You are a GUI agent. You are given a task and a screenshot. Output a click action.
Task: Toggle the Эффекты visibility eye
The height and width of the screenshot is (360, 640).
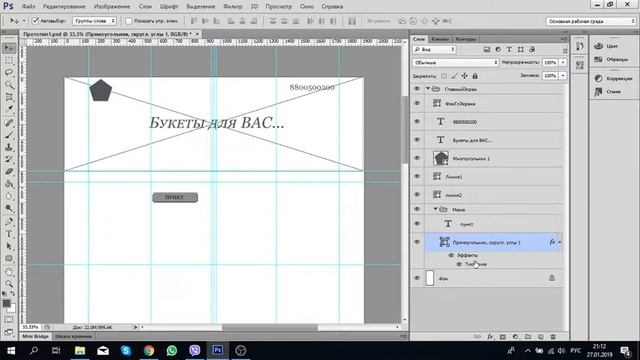tap(451, 255)
